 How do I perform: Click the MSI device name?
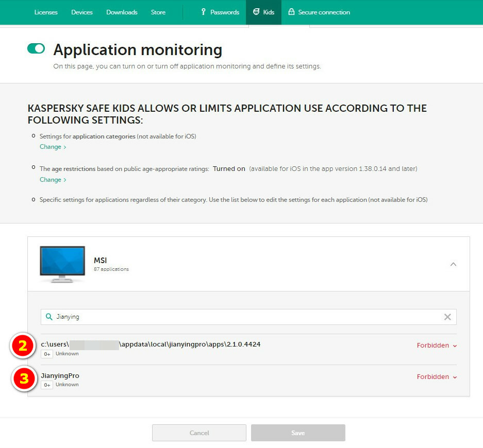point(101,261)
